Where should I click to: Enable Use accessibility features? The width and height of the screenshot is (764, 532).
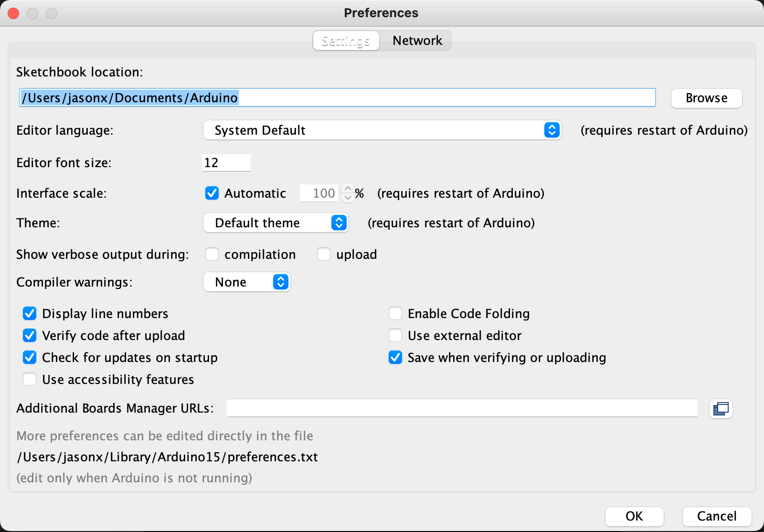pyautogui.click(x=30, y=379)
